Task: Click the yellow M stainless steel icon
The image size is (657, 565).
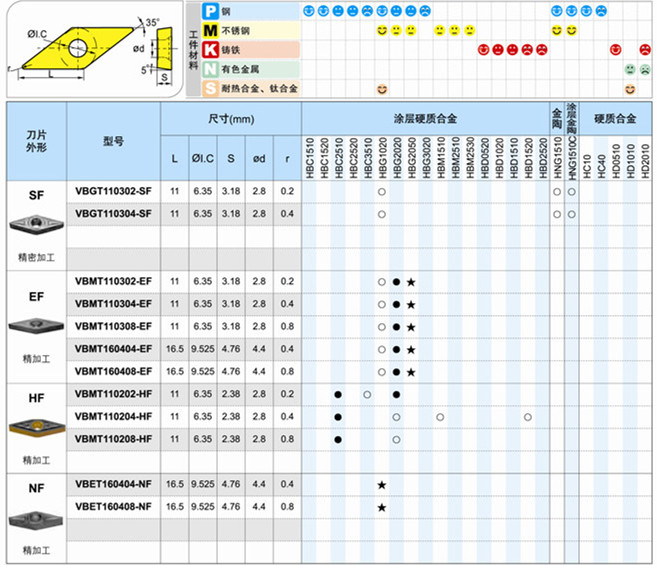Action: tap(211, 30)
